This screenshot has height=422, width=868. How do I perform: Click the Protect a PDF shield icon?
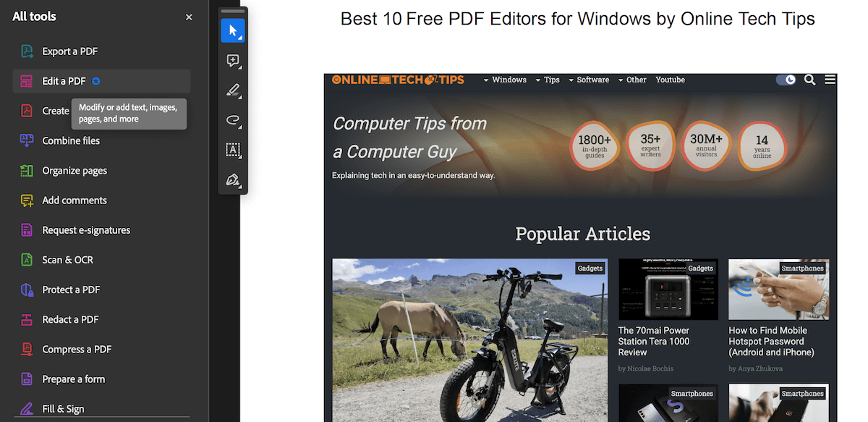pos(27,290)
